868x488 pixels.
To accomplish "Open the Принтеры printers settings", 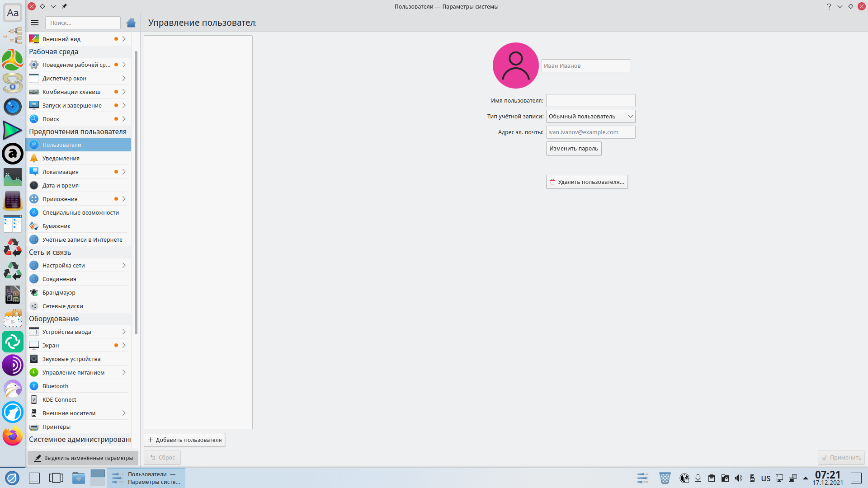I will pos(56,427).
